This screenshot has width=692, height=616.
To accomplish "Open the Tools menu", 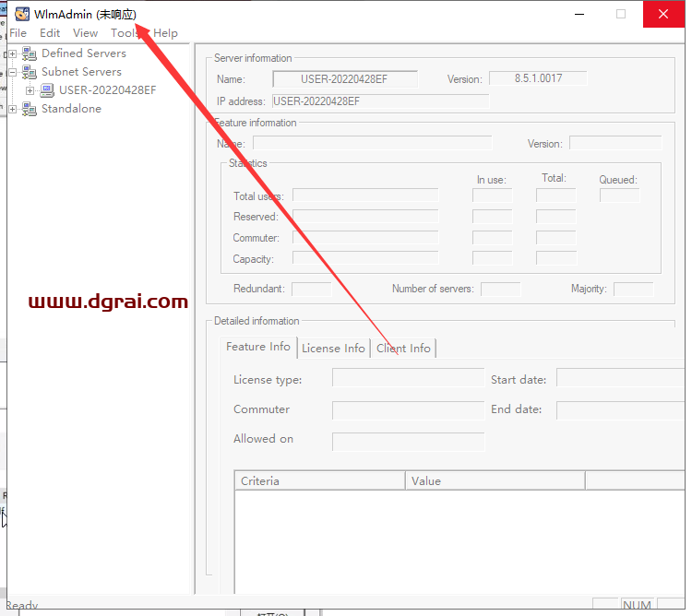I will 125,33.
